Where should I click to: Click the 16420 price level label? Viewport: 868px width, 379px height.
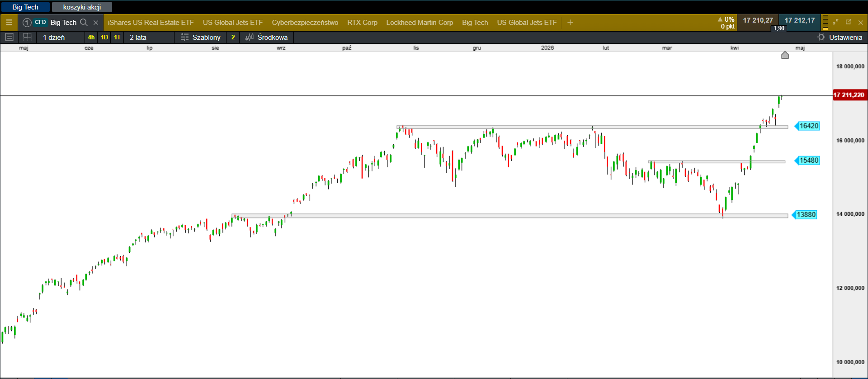[x=808, y=126]
